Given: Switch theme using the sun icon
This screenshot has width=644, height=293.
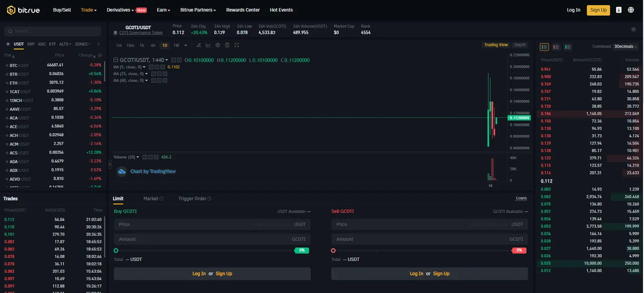Looking at the screenshot, I should (633, 30).
